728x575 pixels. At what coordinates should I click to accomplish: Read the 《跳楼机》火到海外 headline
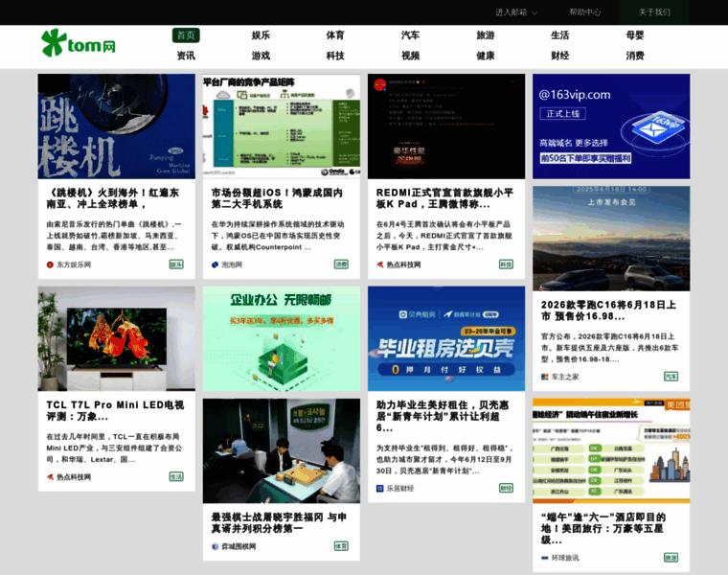click(x=113, y=198)
